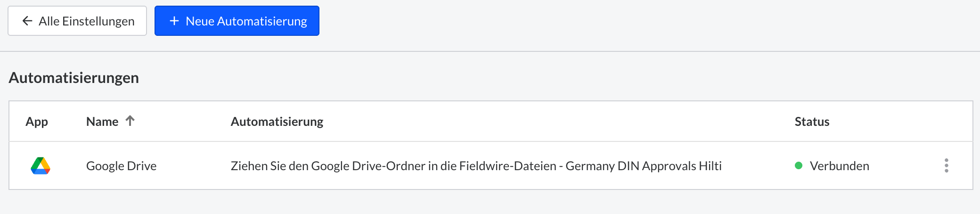980x214 pixels.
Task: Click the Fieldwire-Dateien word in the description
Action: pyautogui.click(x=508, y=166)
